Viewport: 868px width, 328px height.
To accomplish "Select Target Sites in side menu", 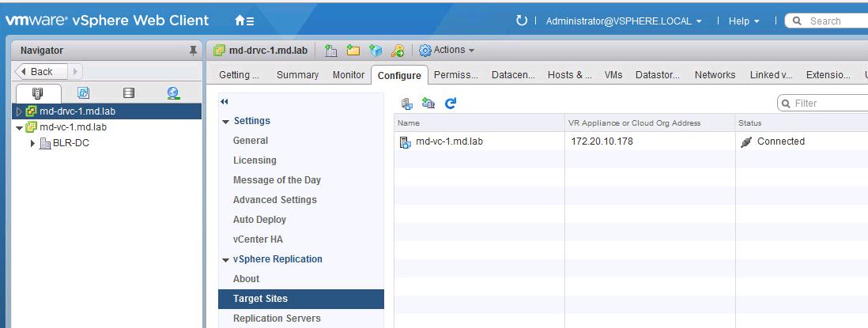I will click(300, 299).
